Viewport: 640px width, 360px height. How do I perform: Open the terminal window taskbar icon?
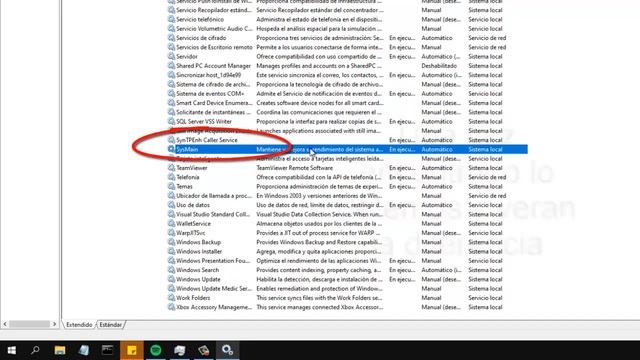[x=108, y=350]
